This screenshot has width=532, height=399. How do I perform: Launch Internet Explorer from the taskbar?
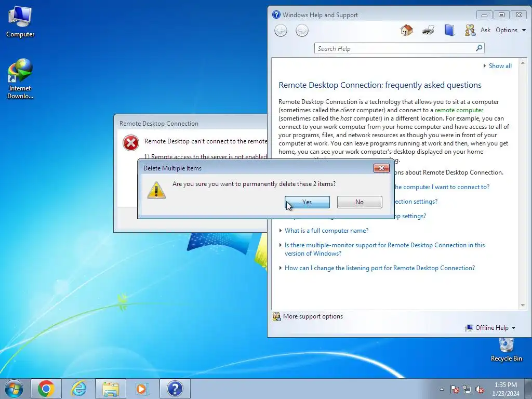pos(78,389)
